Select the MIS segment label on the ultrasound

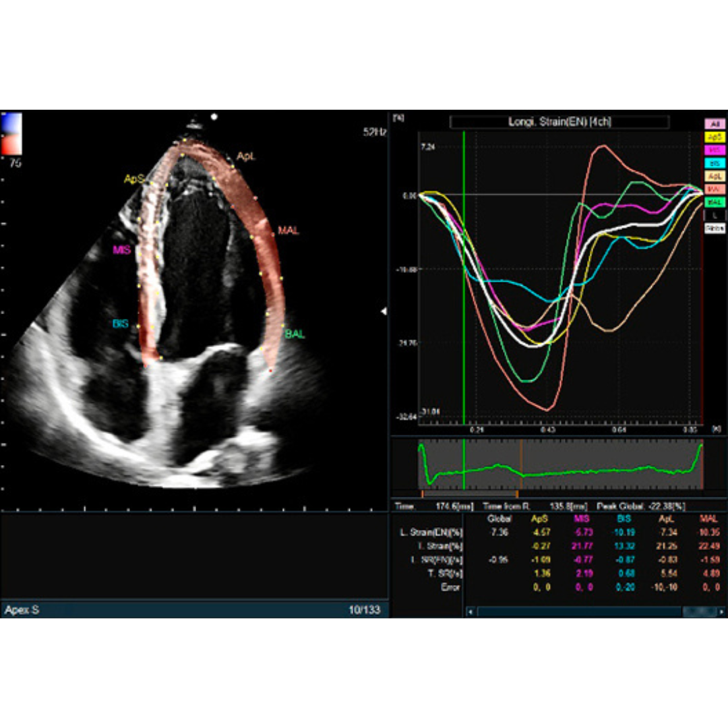pos(121,250)
